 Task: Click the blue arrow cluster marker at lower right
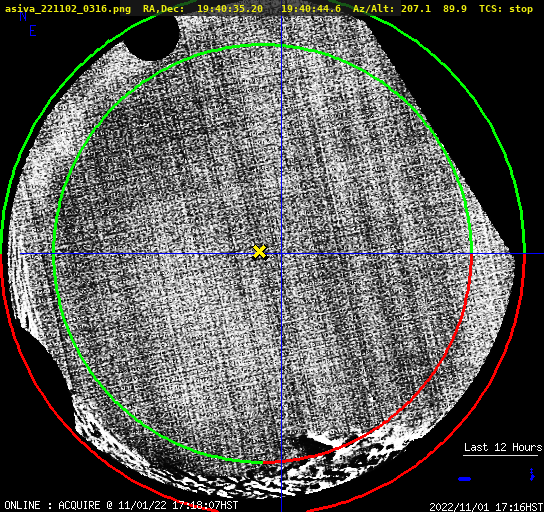[x=532, y=474]
